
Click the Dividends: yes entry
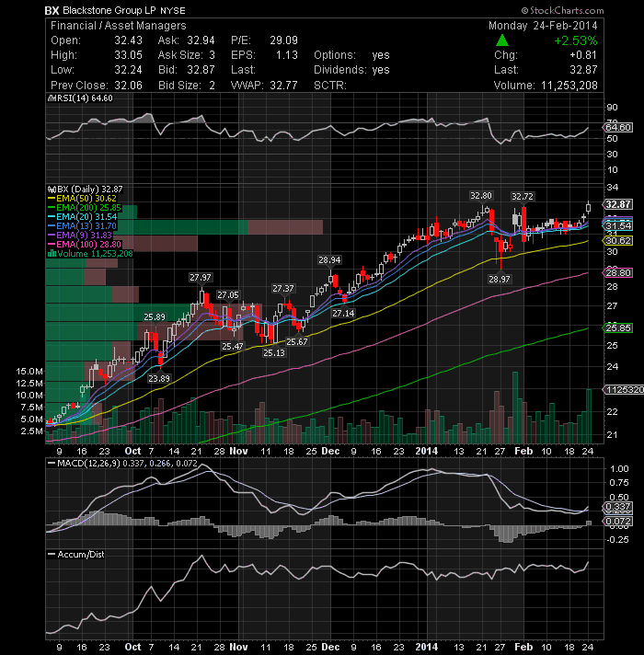tap(351, 70)
